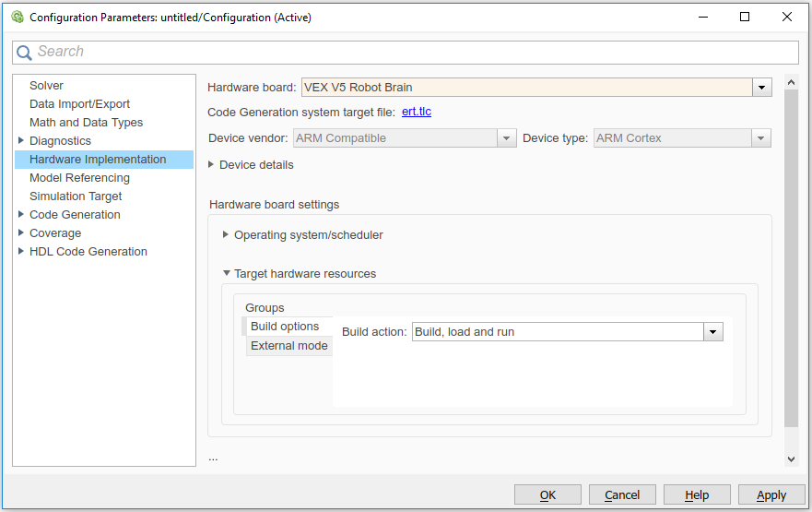812x512 pixels.
Task: Open the ert.tlc target file link
Action: pyautogui.click(x=417, y=112)
